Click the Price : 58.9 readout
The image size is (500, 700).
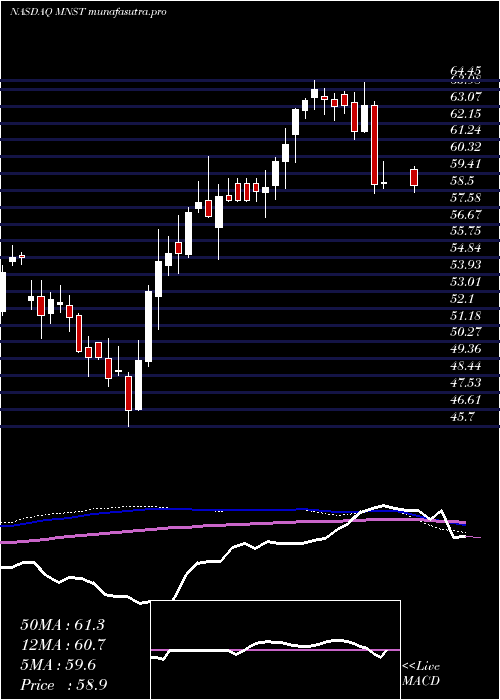pyautogui.click(x=63, y=685)
